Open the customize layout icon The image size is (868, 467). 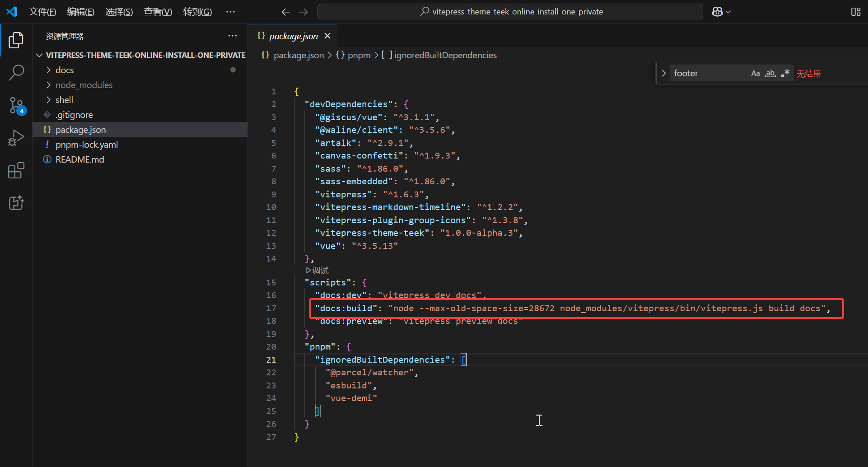[856, 12]
